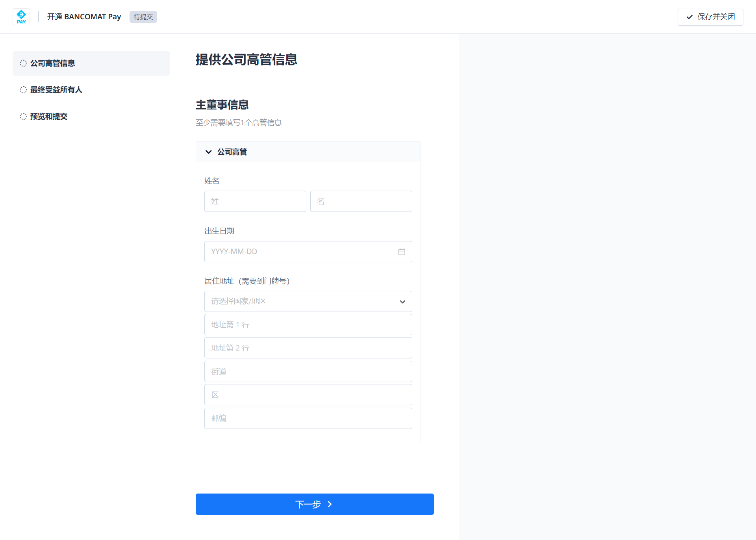Click the arrow icon on 下一步 button
The height and width of the screenshot is (540, 756).
pyautogui.click(x=330, y=504)
